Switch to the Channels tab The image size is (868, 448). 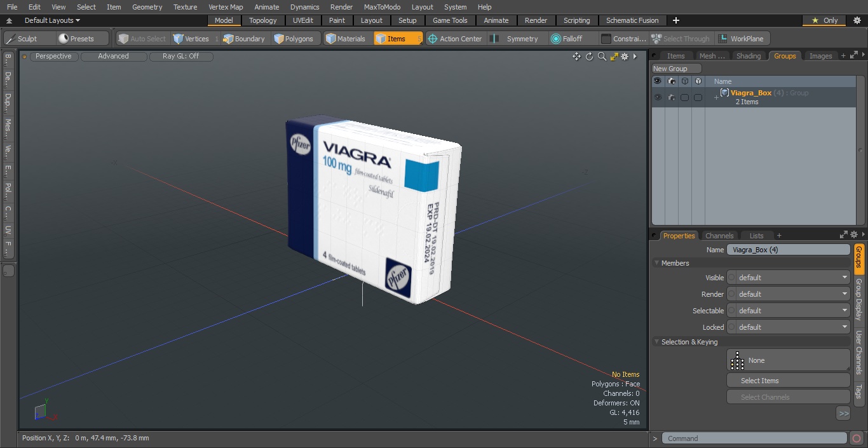coord(719,235)
